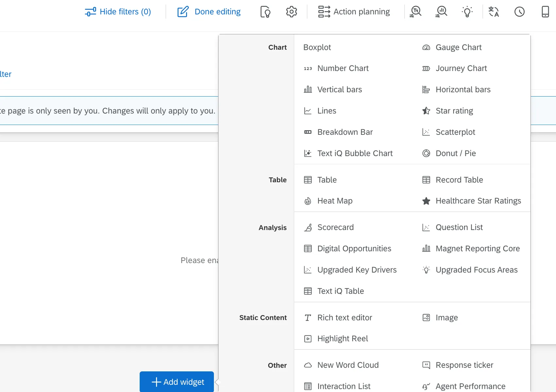Click the clock history icon
Viewport: 556px width, 392px height.
tap(519, 12)
